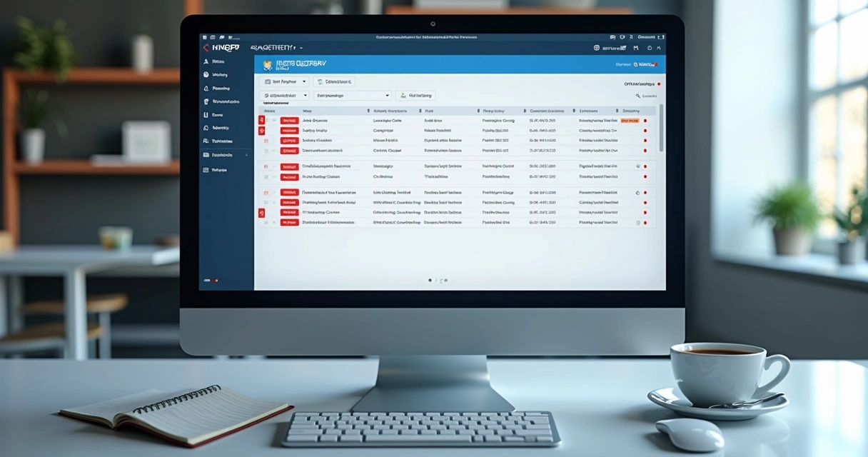Open the calendar planning icon in the sidebar
The height and width of the screenshot is (457, 868).
point(206,88)
